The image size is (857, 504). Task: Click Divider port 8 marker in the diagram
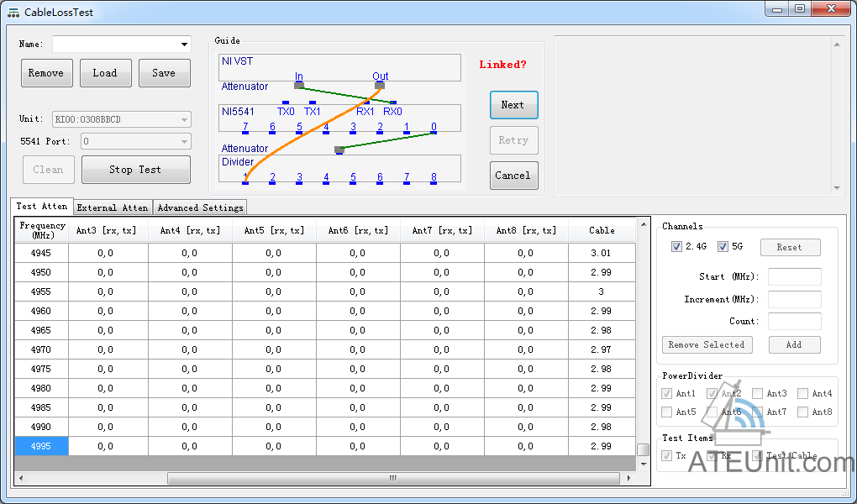[434, 179]
